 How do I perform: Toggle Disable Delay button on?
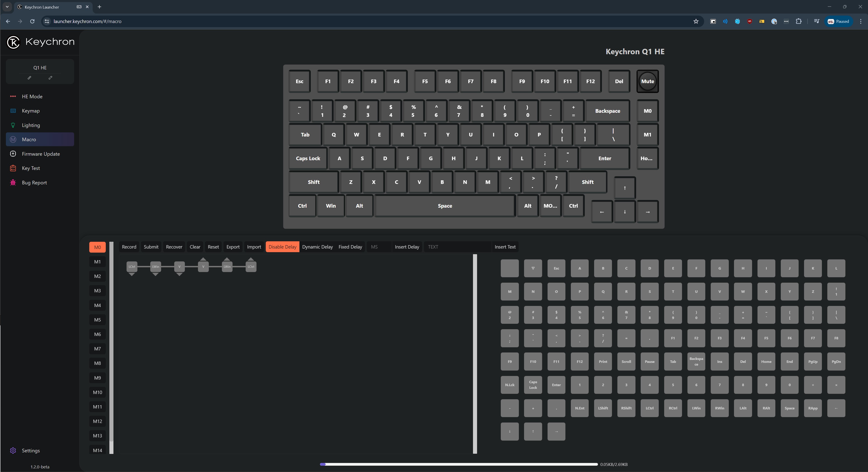tap(282, 247)
